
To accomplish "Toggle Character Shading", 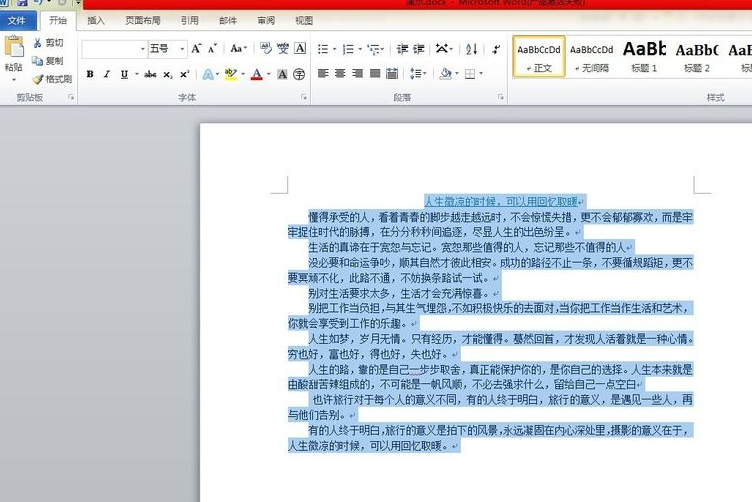I will pos(282,74).
